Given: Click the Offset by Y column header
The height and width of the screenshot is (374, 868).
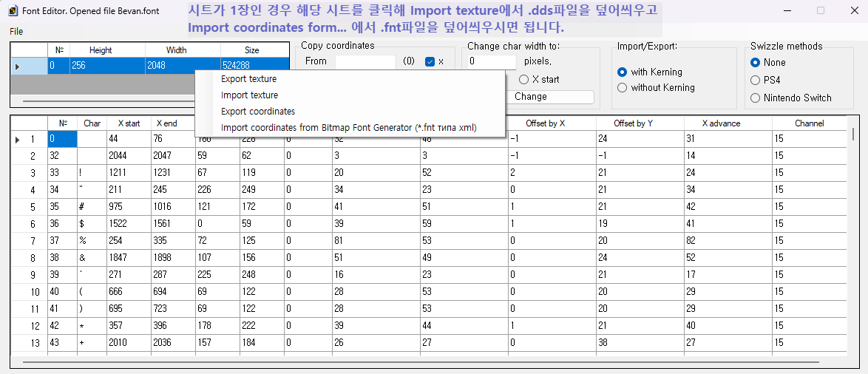Looking at the screenshot, I should (640, 123).
